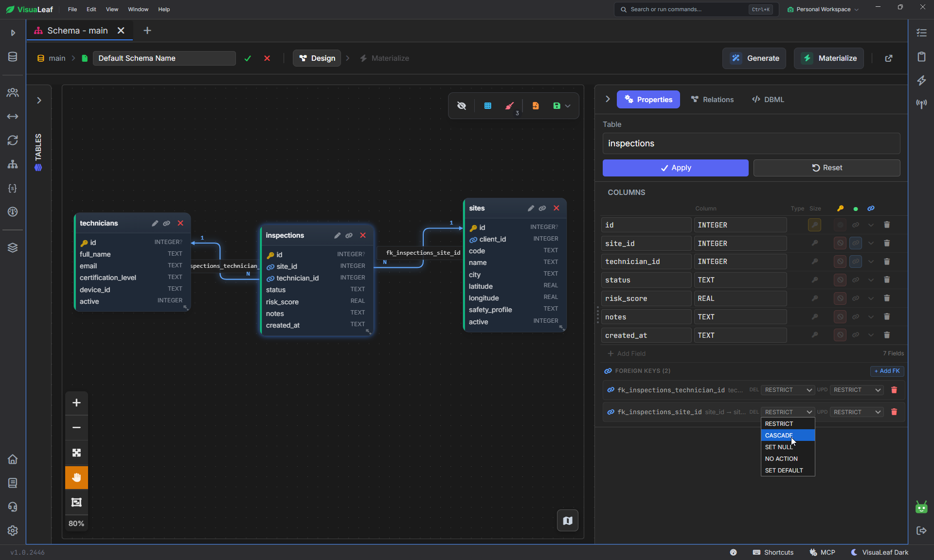Click the inspections table name field
Viewport: 934px width, 560px height.
[x=751, y=143]
